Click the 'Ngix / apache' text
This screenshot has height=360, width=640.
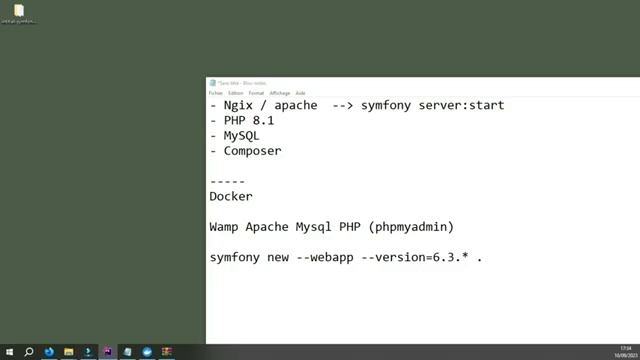270,105
